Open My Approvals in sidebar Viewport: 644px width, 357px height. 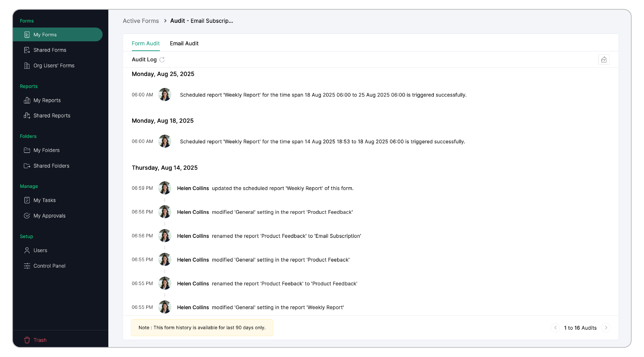pyautogui.click(x=49, y=216)
